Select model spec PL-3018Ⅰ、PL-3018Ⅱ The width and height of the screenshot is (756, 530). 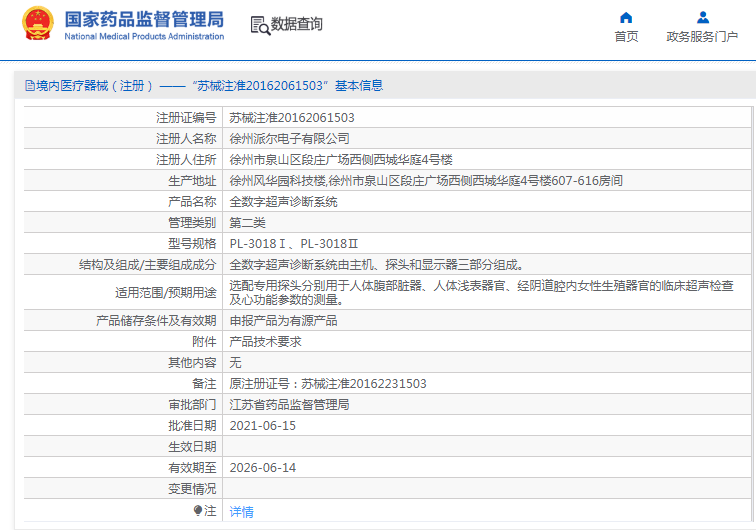click(x=294, y=244)
